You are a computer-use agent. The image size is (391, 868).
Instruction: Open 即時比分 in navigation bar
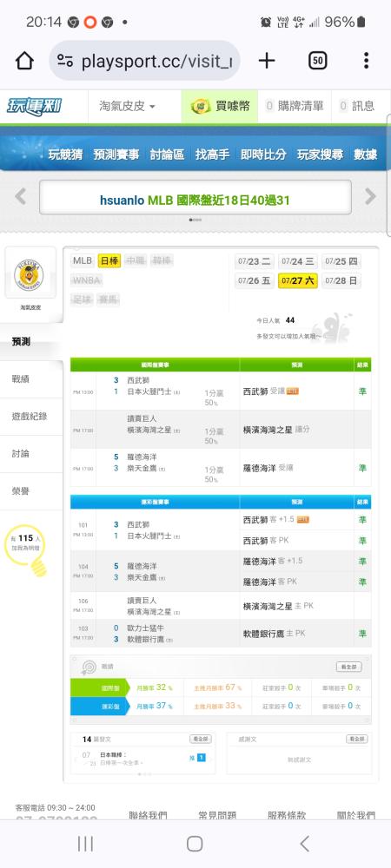(263, 155)
